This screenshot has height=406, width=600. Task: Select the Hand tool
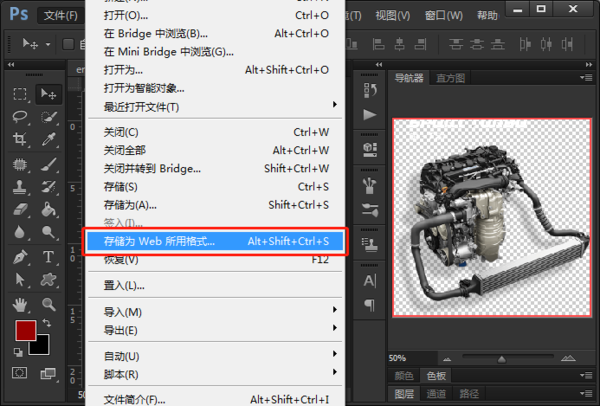point(20,303)
